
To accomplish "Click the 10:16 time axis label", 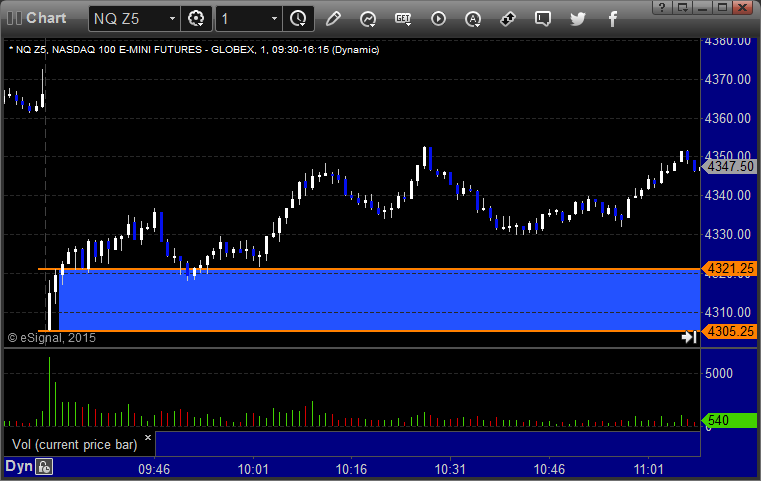I will [x=351, y=469].
